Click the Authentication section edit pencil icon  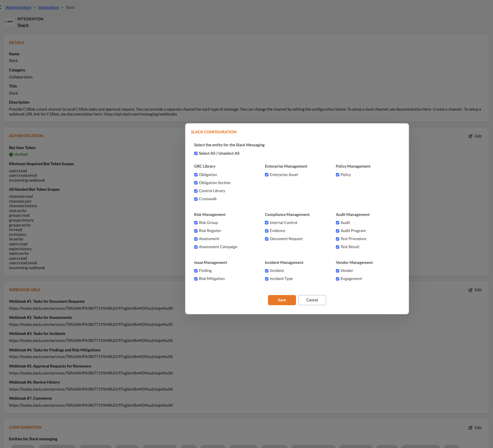[x=471, y=136]
